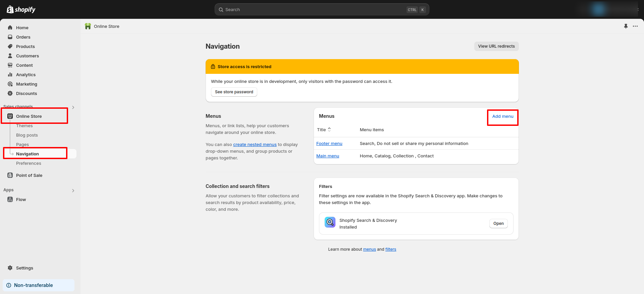Click the Discounts badge icon
The width and height of the screenshot is (644, 294).
coord(10,93)
